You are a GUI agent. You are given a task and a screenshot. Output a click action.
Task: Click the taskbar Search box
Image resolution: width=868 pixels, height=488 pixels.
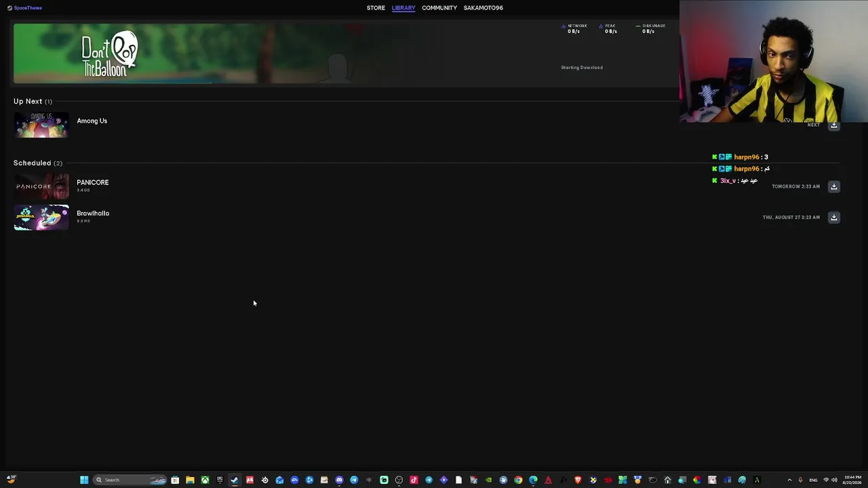click(130, 480)
